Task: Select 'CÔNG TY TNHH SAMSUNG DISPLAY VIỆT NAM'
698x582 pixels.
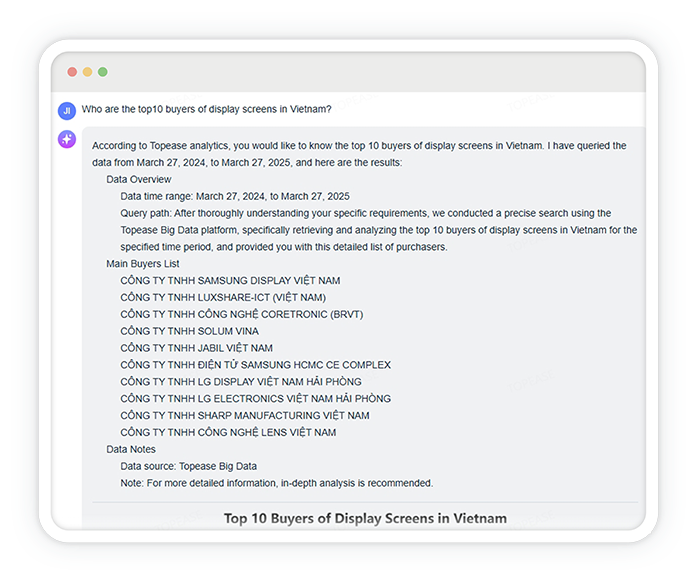Action: [230, 281]
